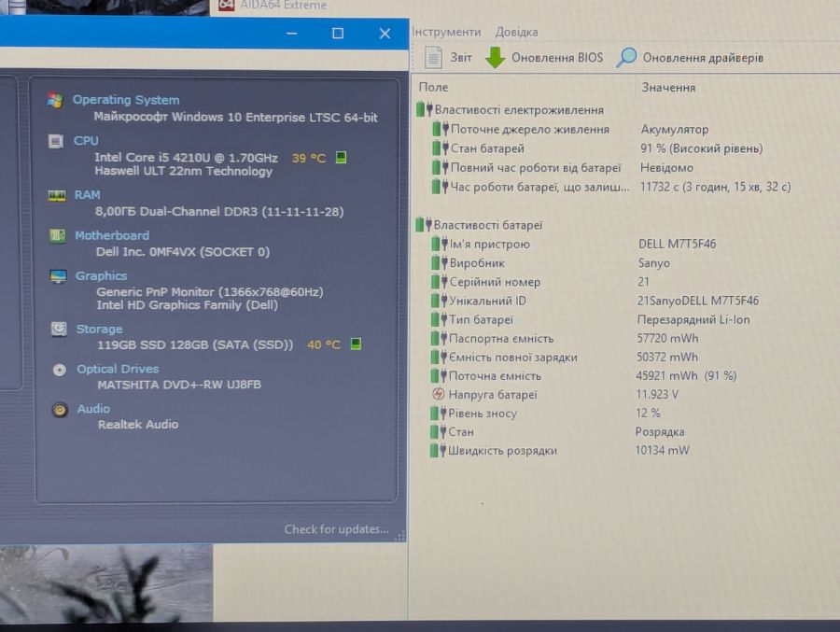Select the Поточна ємність row label

click(495, 376)
